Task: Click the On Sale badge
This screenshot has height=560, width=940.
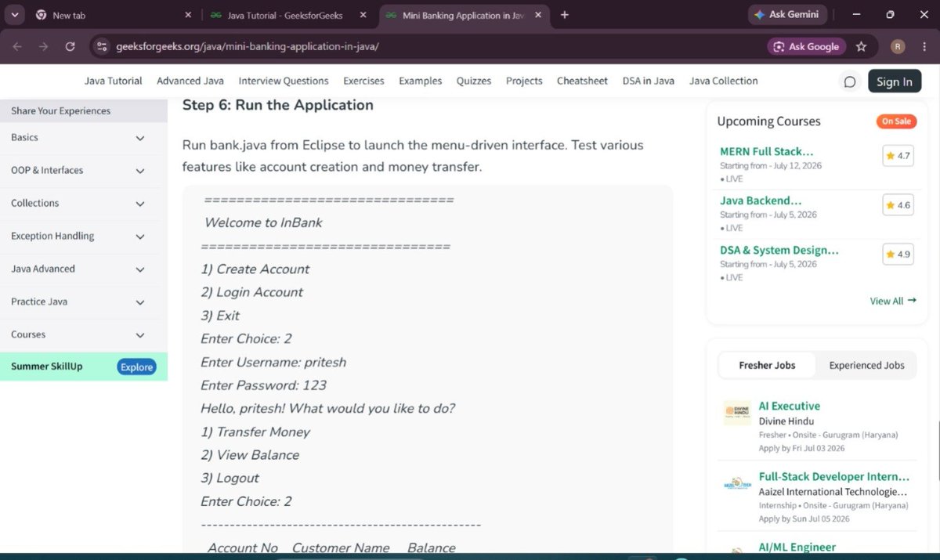Action: pos(896,121)
